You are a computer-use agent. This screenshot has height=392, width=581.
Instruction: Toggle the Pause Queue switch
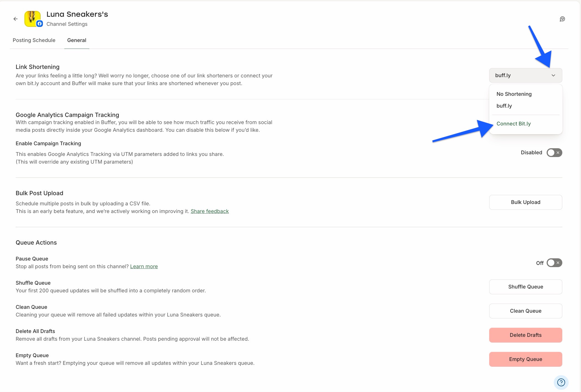[554, 263]
